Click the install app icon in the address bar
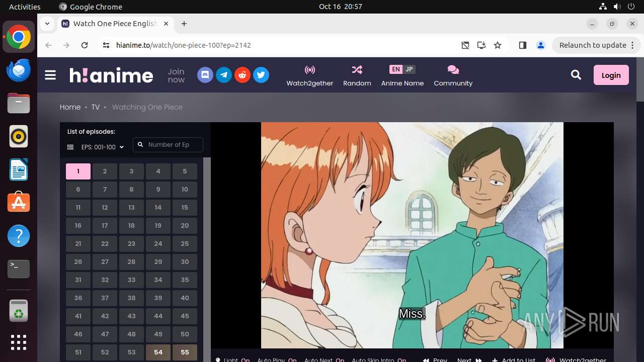This screenshot has height=362, width=644. [x=481, y=45]
